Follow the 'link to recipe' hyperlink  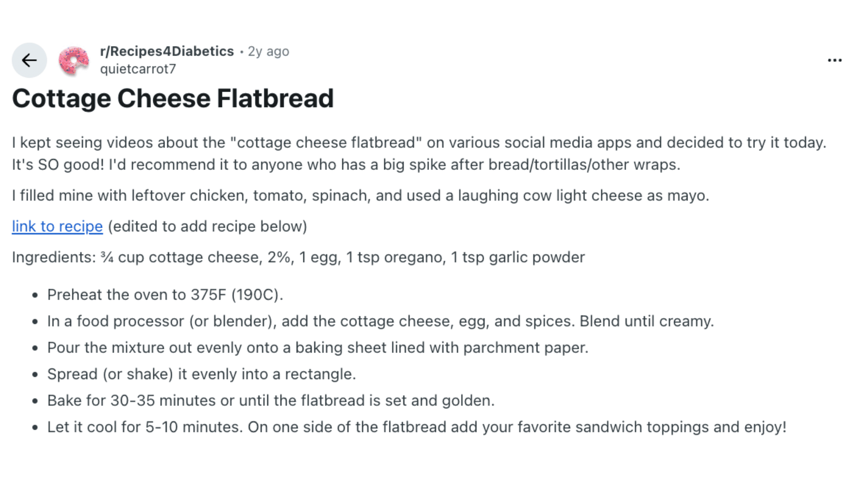tap(57, 226)
